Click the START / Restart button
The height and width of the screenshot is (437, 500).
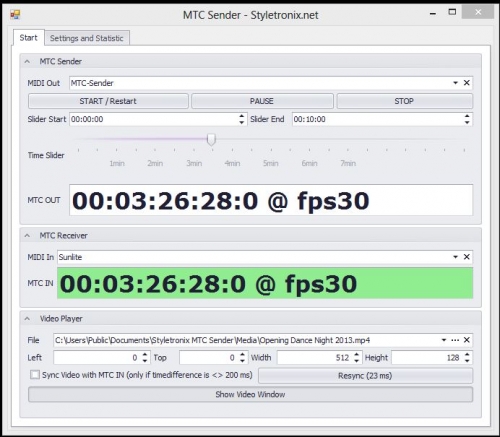pyautogui.click(x=108, y=101)
